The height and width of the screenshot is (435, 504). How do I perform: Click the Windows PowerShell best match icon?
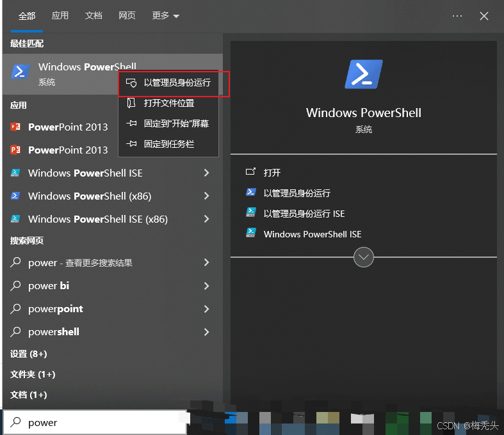(20, 71)
